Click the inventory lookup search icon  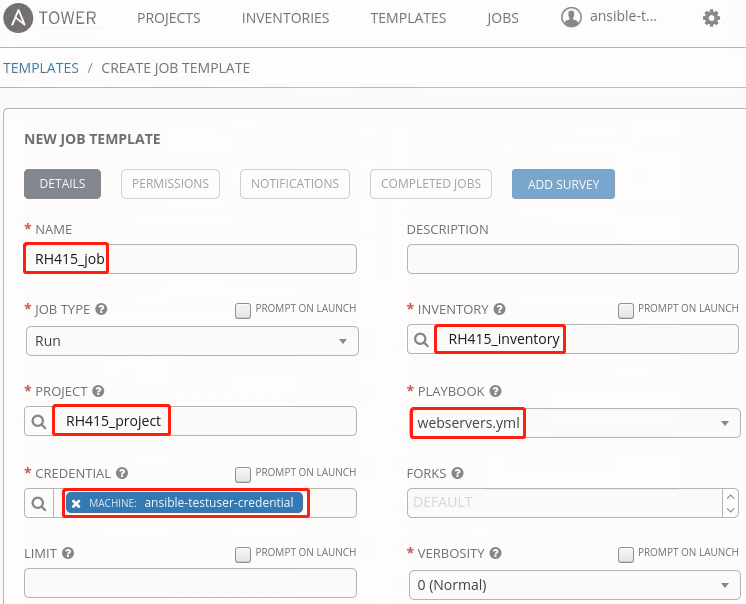point(421,340)
